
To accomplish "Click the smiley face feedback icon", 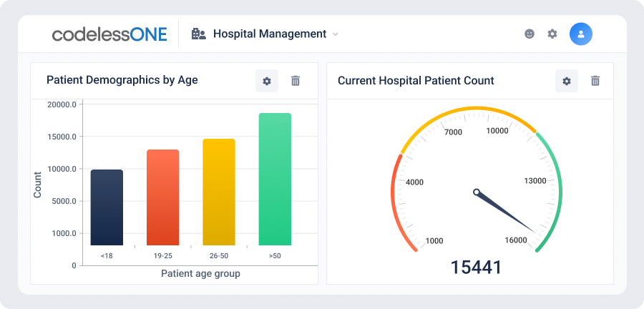I will click(530, 34).
